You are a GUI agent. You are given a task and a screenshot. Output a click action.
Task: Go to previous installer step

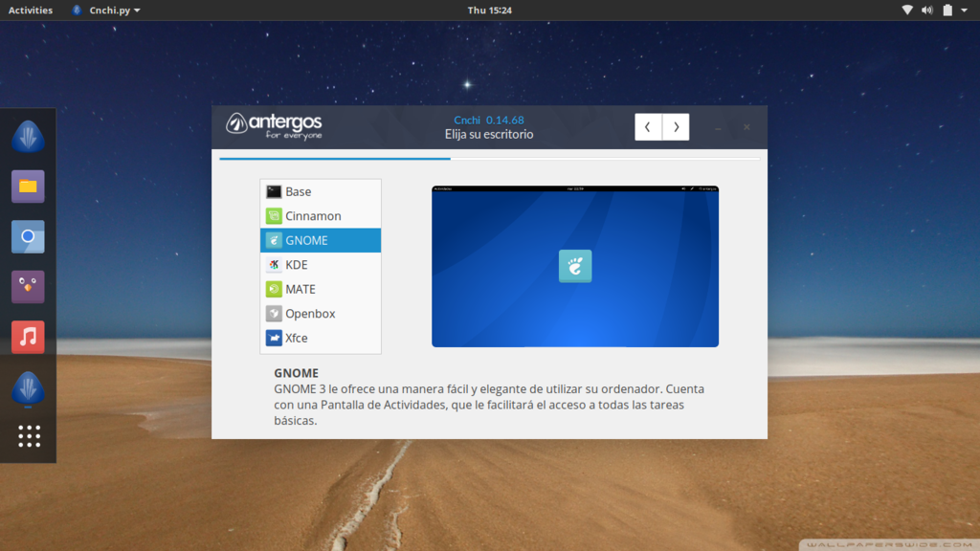(648, 127)
